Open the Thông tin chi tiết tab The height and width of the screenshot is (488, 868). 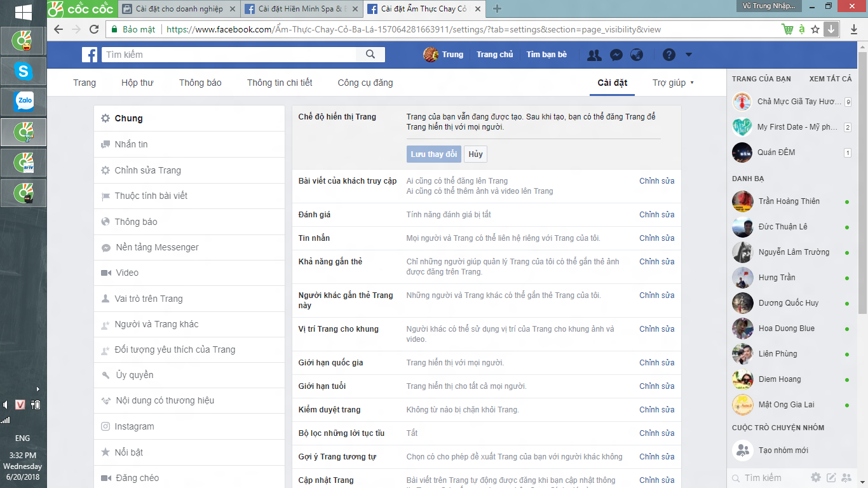pos(280,83)
